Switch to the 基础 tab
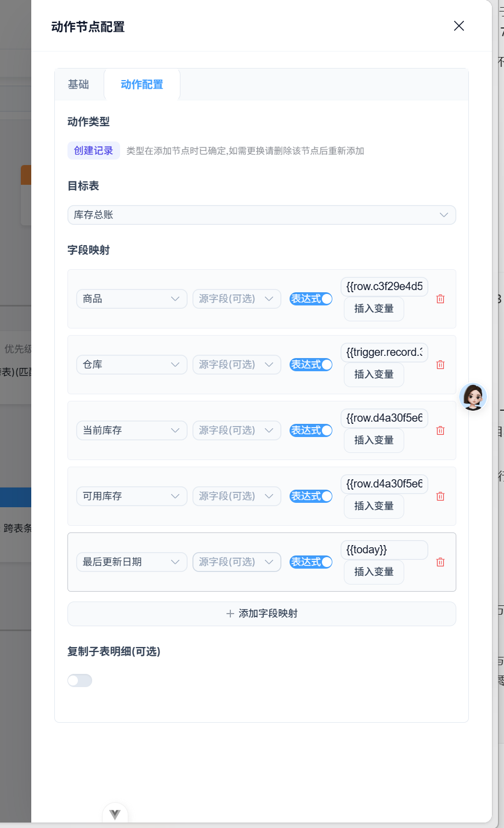 point(78,84)
